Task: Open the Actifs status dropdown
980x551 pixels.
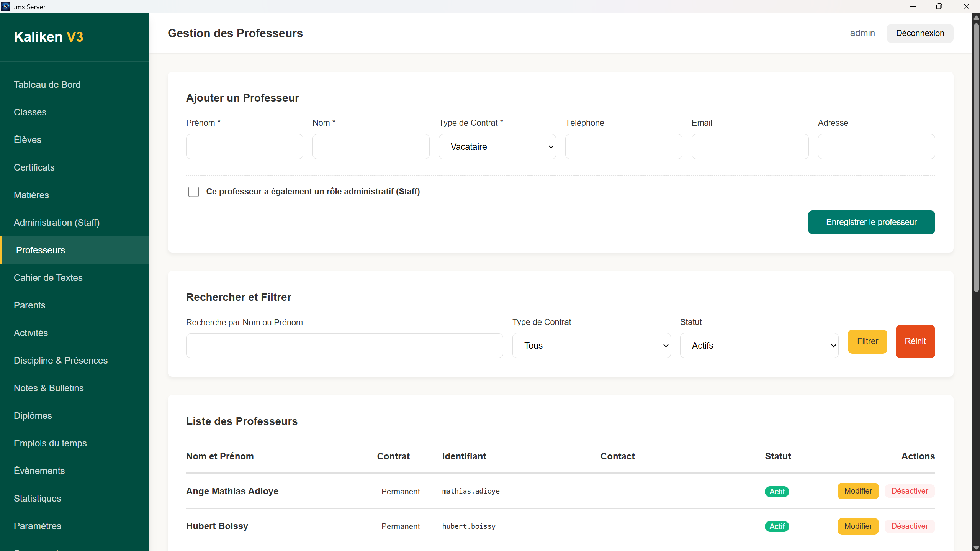Action: [x=759, y=345]
